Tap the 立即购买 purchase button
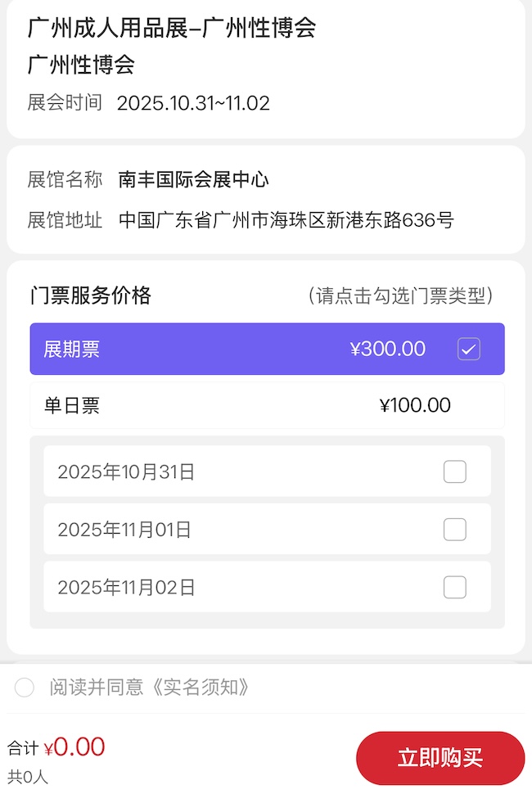Screen dimensions: 532x803 [440, 758]
